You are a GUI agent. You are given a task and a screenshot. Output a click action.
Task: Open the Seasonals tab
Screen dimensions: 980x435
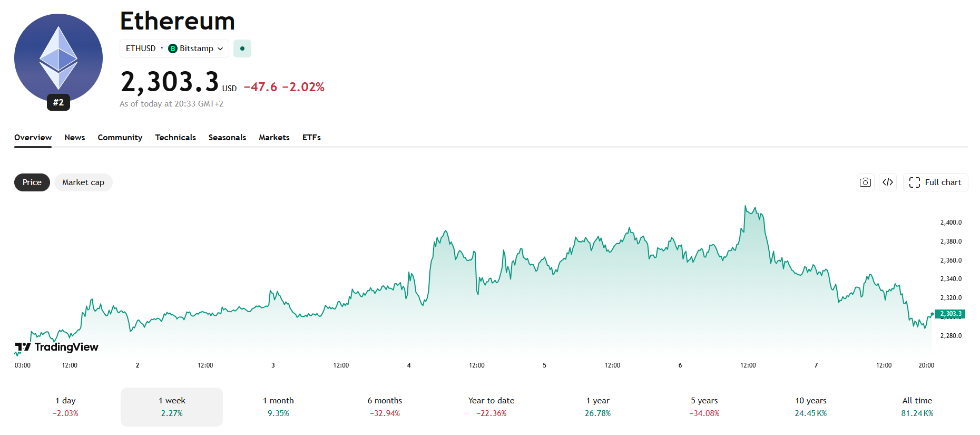[227, 138]
